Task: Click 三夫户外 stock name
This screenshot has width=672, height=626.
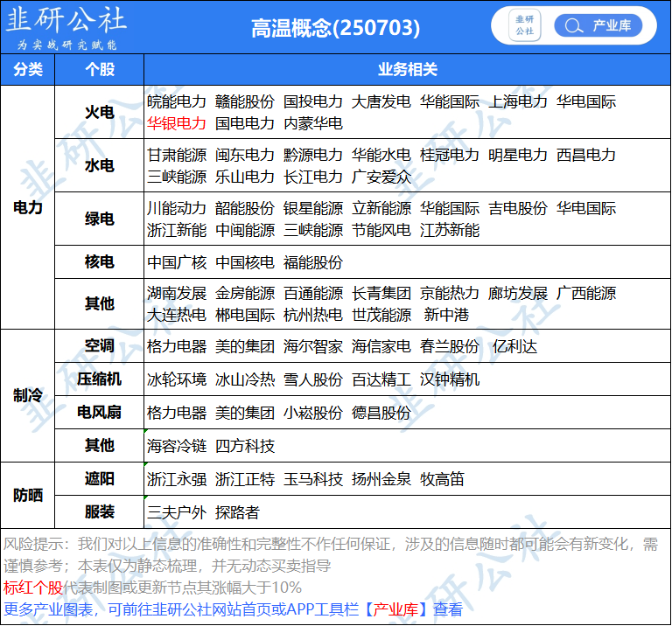Action: click(177, 512)
